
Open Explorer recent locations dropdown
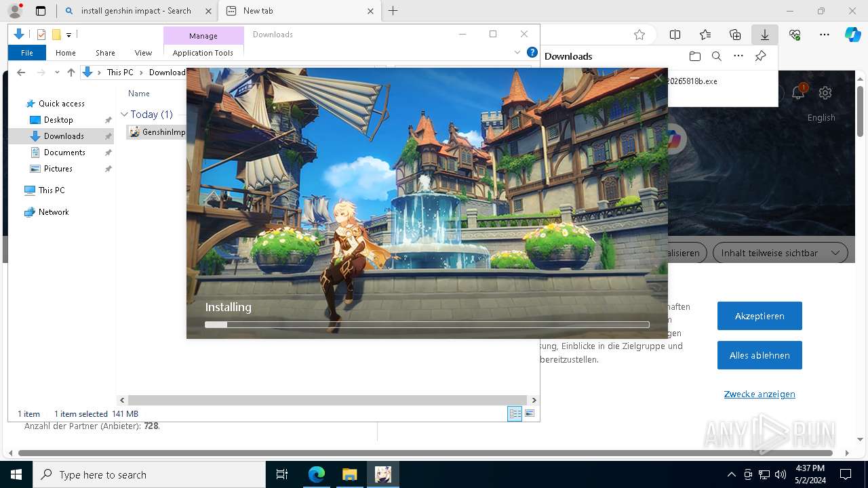(57, 73)
